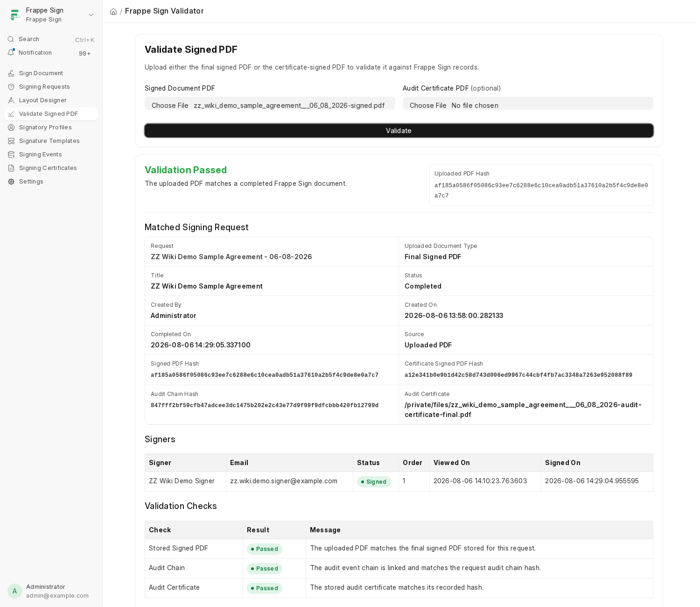Viewport: 700px width, 607px height.
Task: Open Layout Designer from sidebar
Action: pos(51,100)
